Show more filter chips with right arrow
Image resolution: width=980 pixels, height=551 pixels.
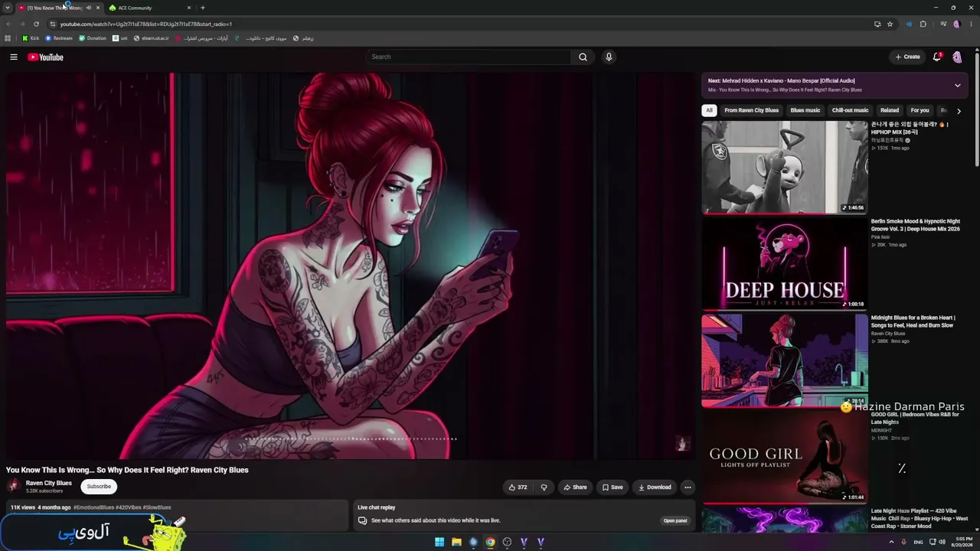pyautogui.click(x=959, y=111)
